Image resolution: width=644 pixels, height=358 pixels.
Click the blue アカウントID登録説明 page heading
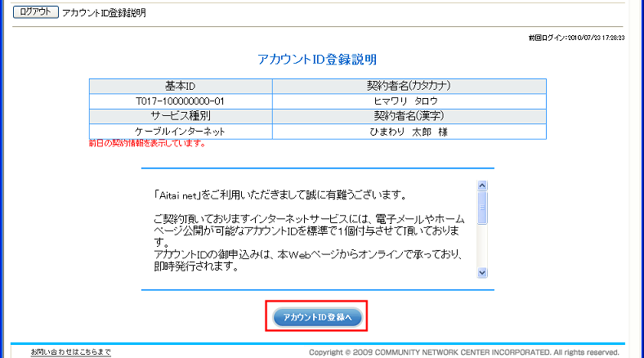click(317, 60)
